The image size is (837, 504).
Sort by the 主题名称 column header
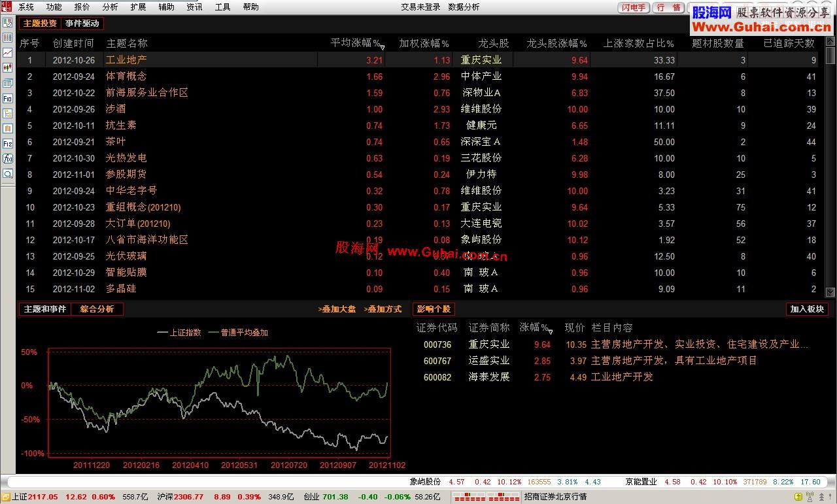pos(127,43)
